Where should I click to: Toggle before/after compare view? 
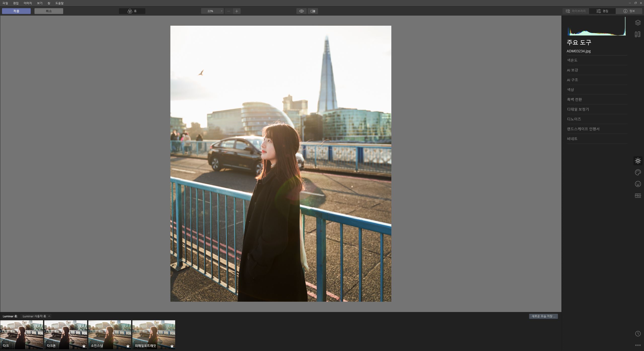click(313, 11)
